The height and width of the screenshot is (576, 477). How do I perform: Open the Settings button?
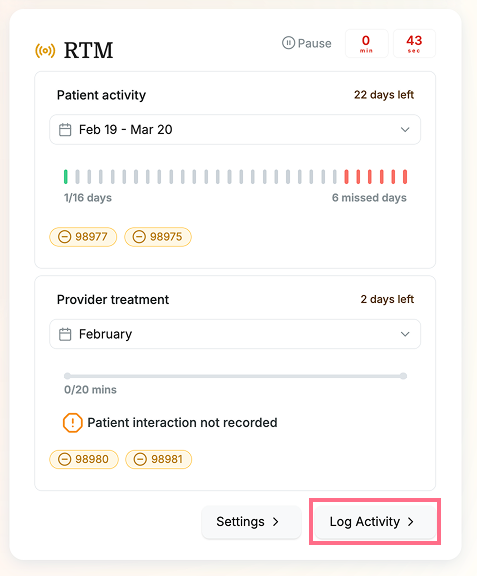click(251, 522)
